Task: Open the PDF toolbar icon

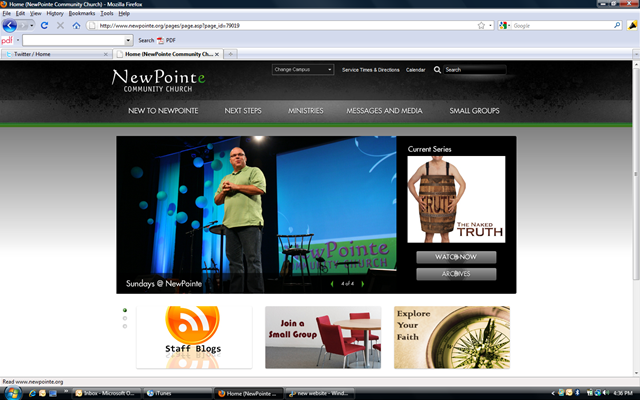Action: click(166, 40)
